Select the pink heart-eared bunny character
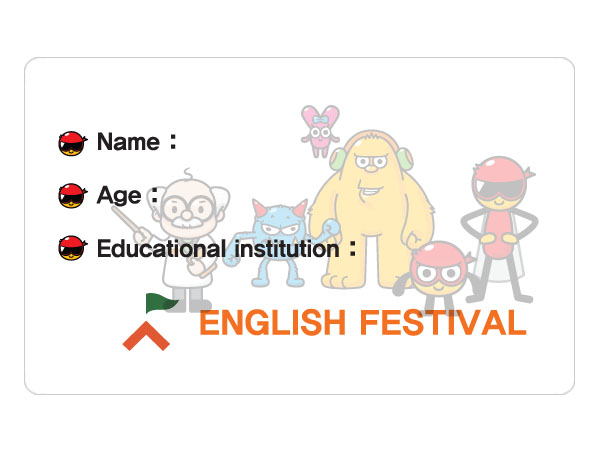The width and height of the screenshot is (600, 451). pyautogui.click(x=320, y=131)
